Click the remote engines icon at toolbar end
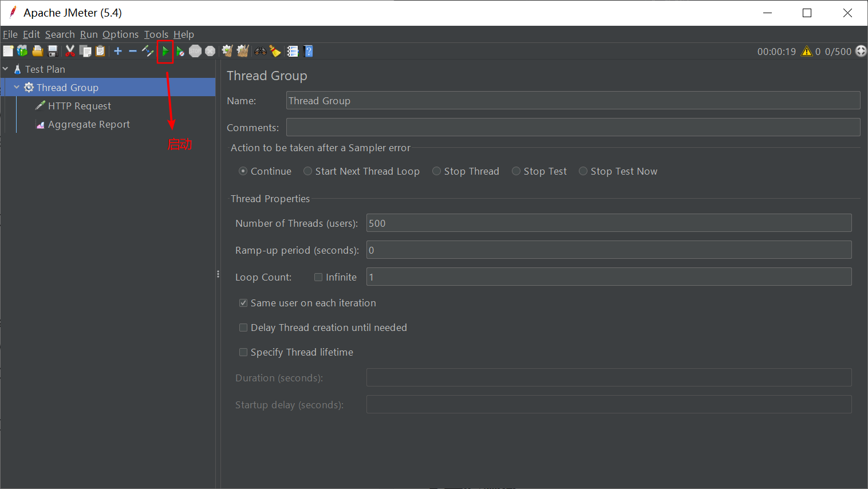Screen dimensions: 868x489 pyautogui.click(x=861, y=51)
